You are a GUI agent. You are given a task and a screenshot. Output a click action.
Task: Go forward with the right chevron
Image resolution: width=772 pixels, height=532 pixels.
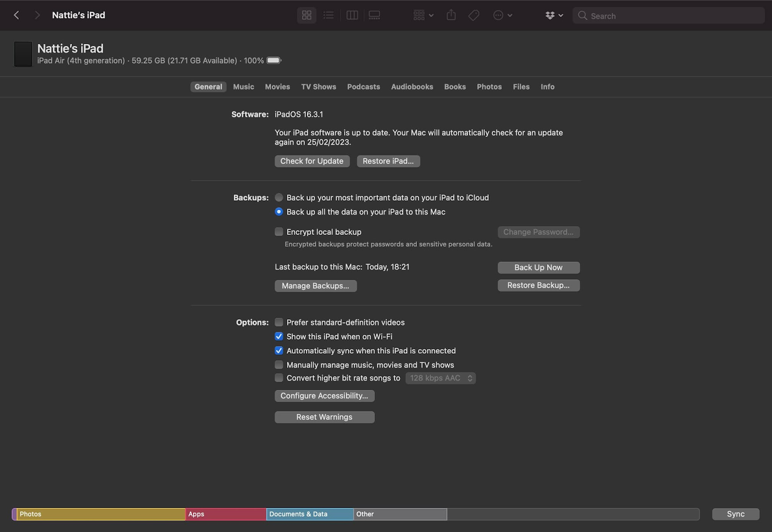pos(37,15)
